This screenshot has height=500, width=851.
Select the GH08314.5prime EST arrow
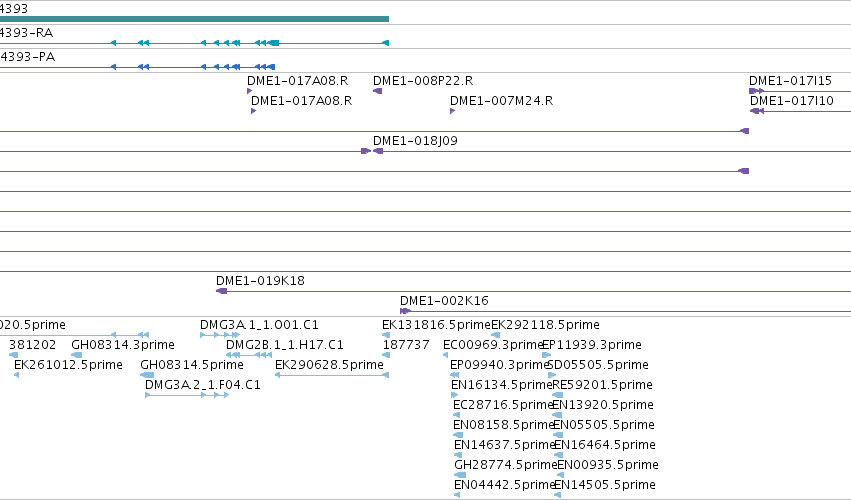pyautogui.click(x=147, y=375)
